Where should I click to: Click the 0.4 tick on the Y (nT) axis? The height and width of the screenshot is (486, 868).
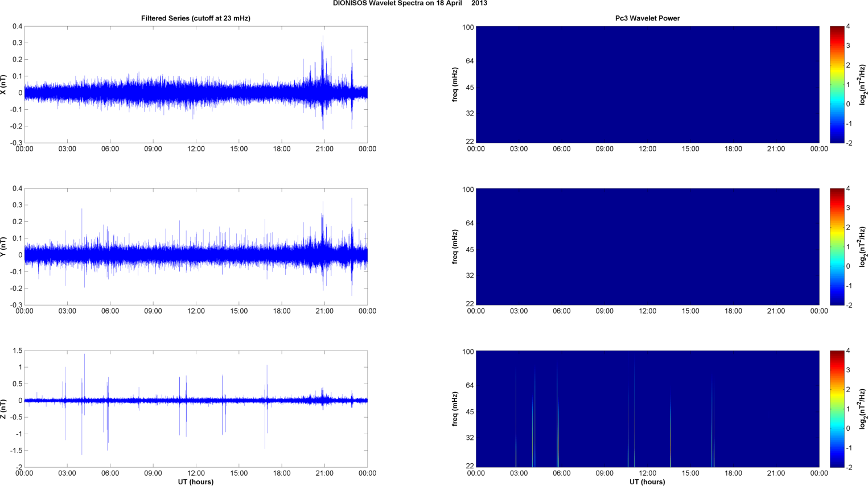17,189
